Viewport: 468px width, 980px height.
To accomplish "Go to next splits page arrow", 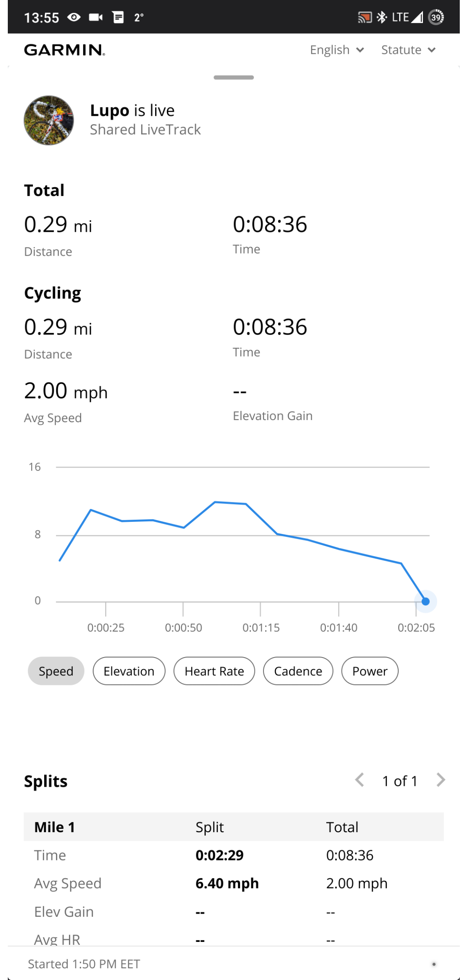I will pyautogui.click(x=441, y=780).
